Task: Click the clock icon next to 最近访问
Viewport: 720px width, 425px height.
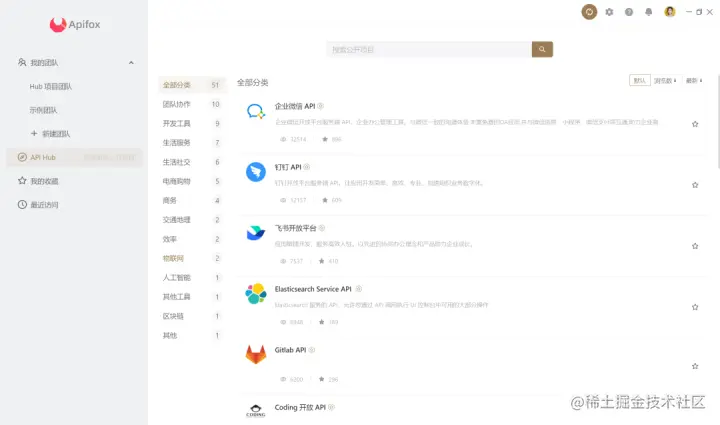Action: (x=22, y=205)
